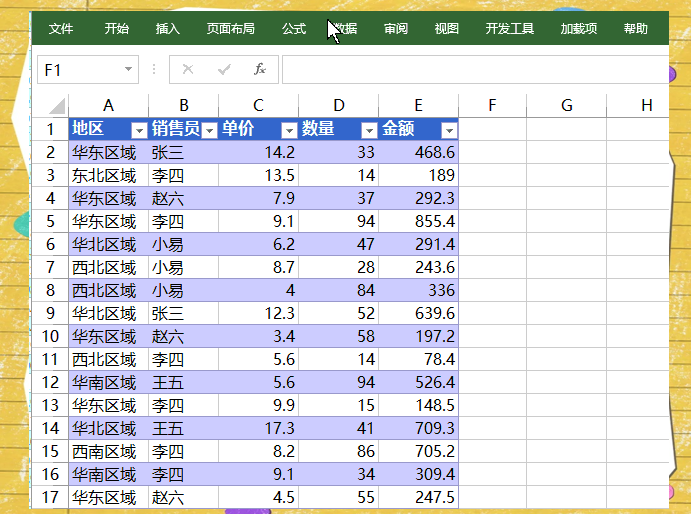Select column G header
This screenshot has width=691, height=514.
[x=567, y=106]
